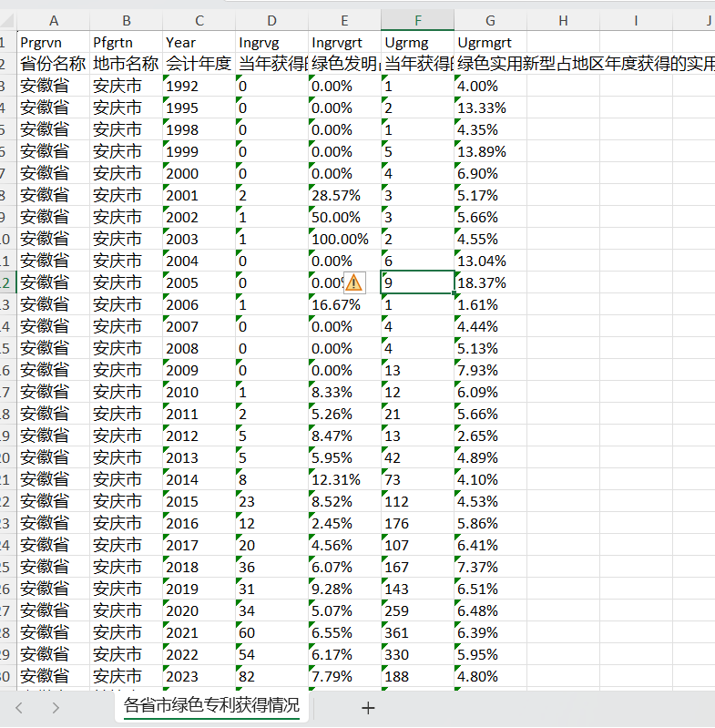Click the 1.61% cell

pyautogui.click(x=490, y=304)
